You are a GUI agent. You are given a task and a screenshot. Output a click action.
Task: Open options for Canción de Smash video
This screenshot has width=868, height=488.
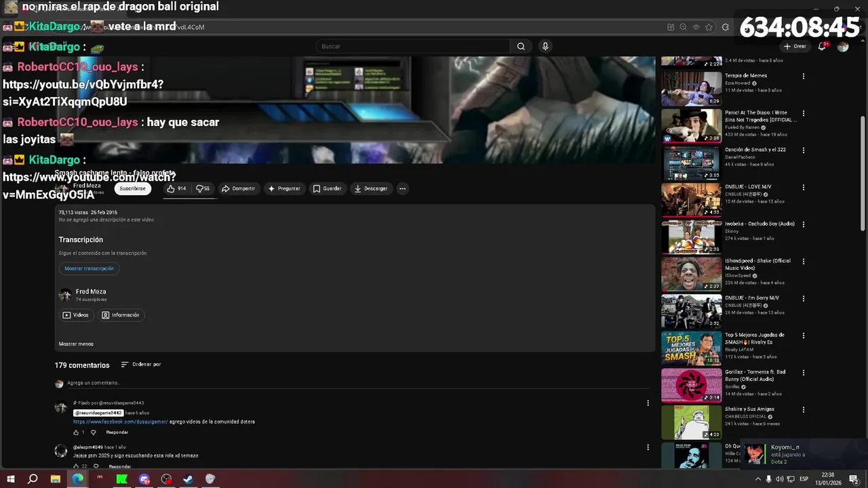[804, 150]
